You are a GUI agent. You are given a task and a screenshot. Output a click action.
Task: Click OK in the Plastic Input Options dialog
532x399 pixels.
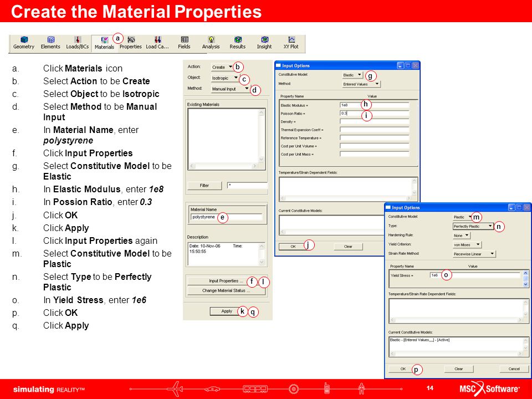403,369
